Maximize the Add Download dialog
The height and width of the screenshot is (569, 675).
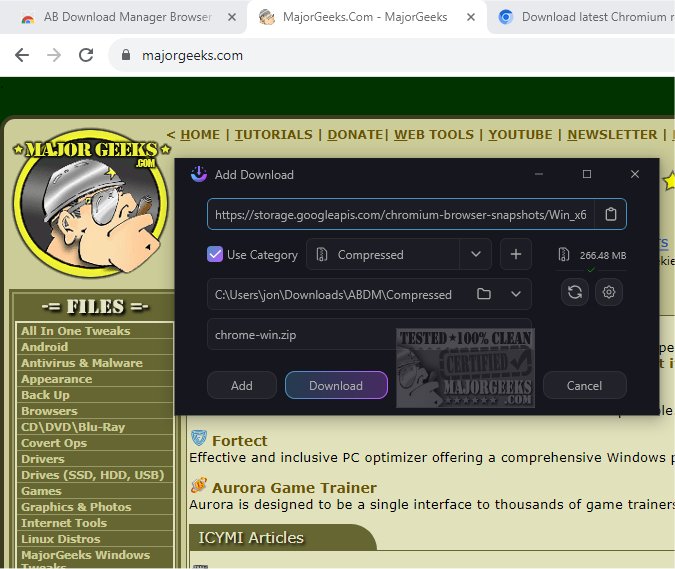tap(586, 174)
